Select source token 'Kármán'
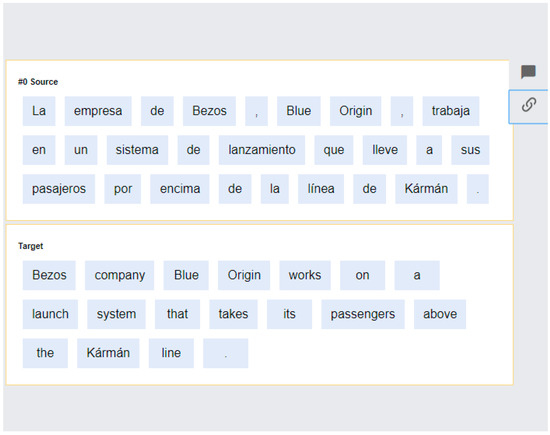Screen dimensions: 550x435 tap(426, 189)
